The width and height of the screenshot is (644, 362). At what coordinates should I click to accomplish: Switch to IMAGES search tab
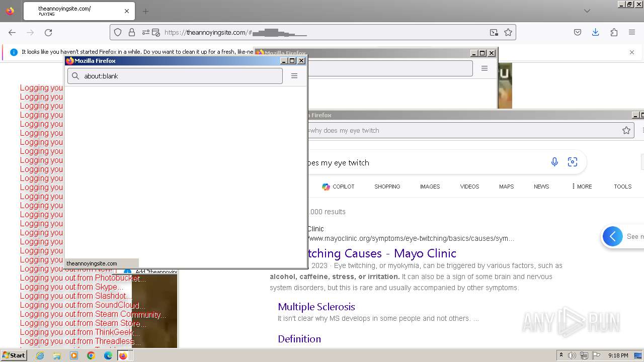point(430,187)
